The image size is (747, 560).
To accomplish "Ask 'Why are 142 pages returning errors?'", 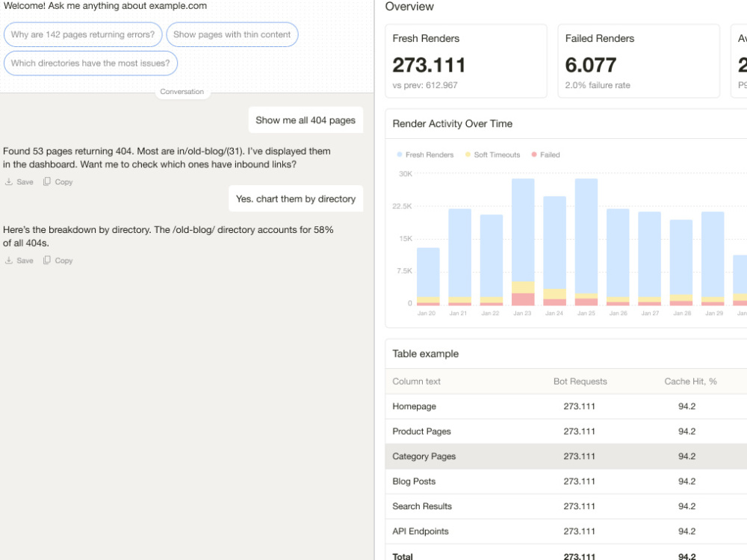I will pos(83,34).
